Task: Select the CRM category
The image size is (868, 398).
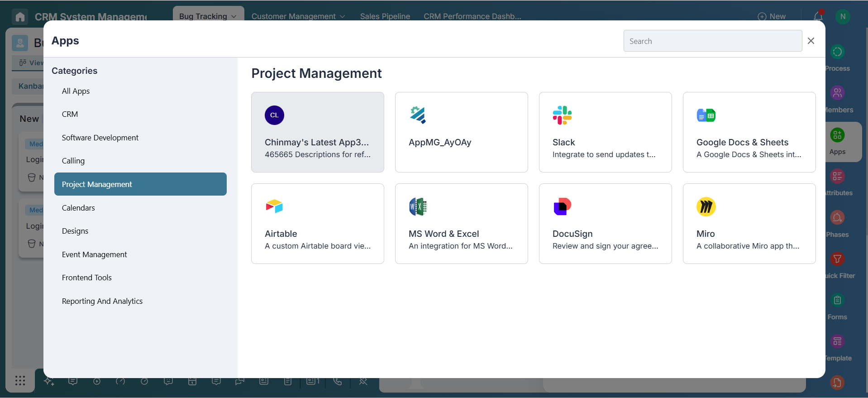Action: pos(140,114)
